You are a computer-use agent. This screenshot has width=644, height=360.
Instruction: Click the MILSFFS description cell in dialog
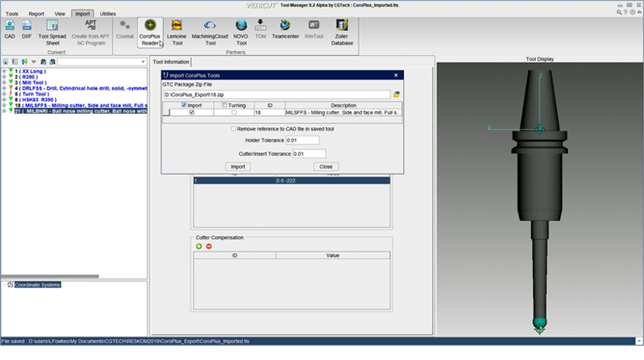pos(344,112)
